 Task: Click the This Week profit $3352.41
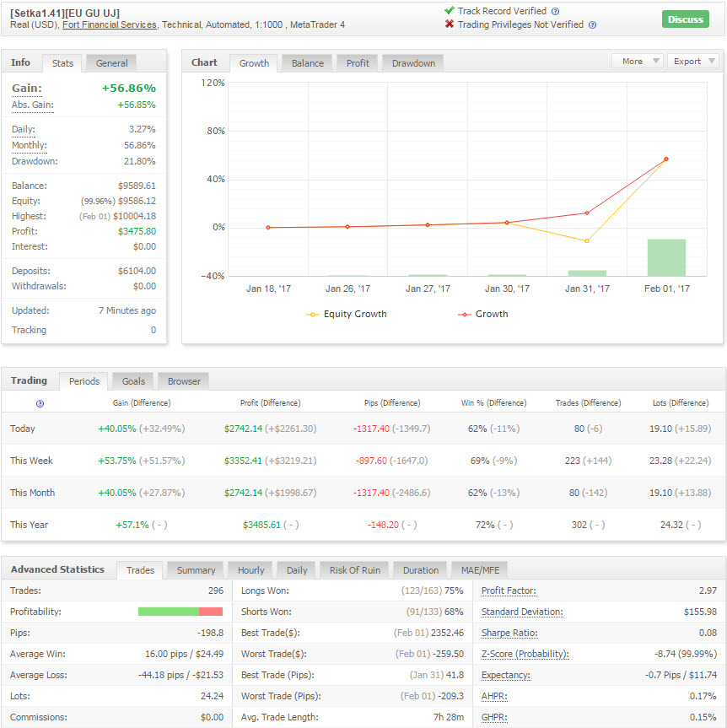click(243, 461)
